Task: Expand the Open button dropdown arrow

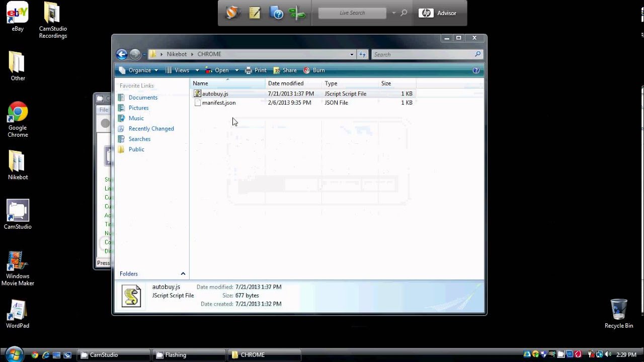Action: tap(236, 70)
